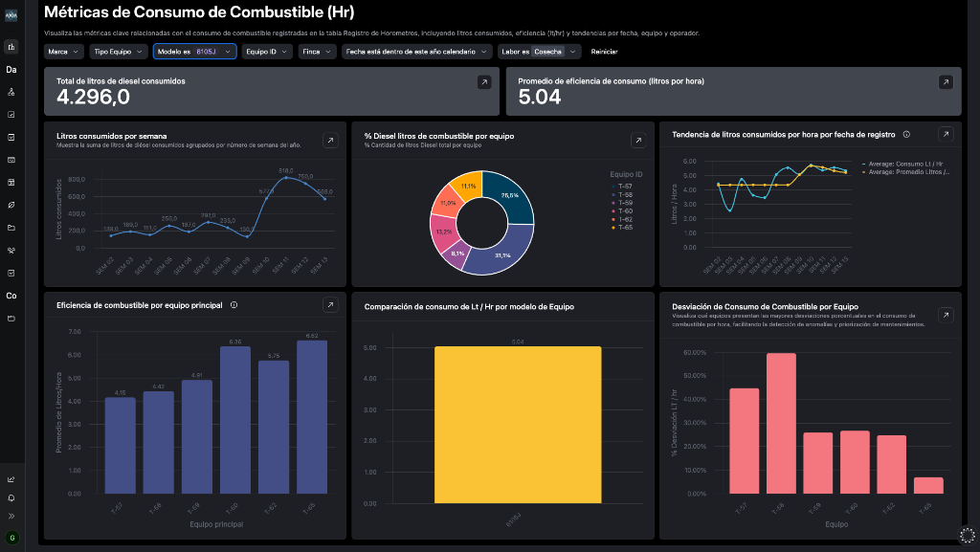The height and width of the screenshot is (552, 980).
Task: Open the G user avatar menu
Action: coord(11,537)
